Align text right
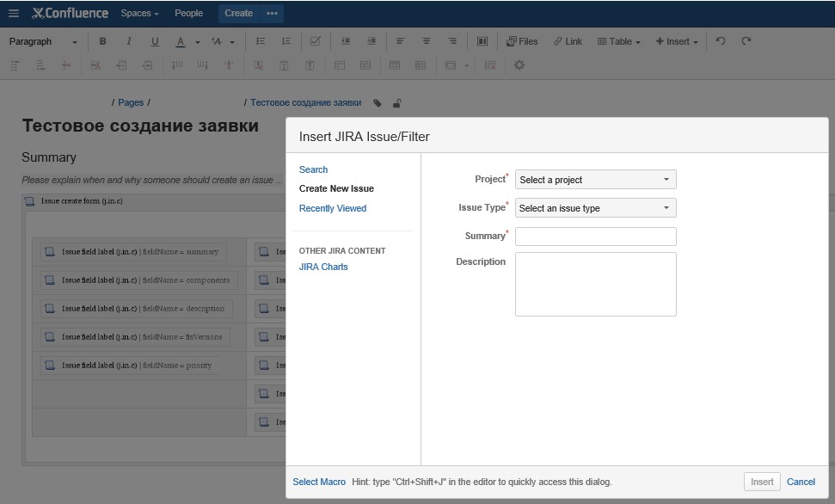The image size is (835, 504). pos(452,41)
